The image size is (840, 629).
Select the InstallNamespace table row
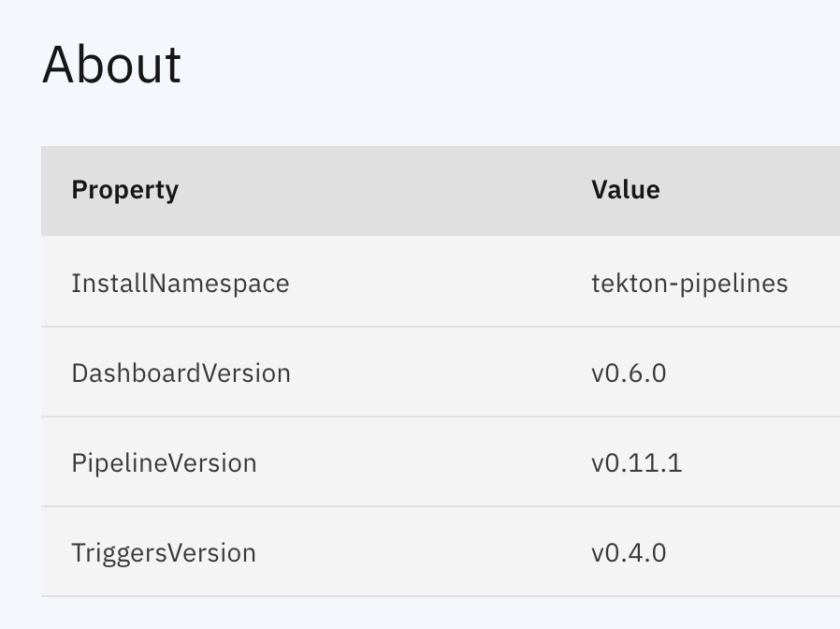(421, 283)
